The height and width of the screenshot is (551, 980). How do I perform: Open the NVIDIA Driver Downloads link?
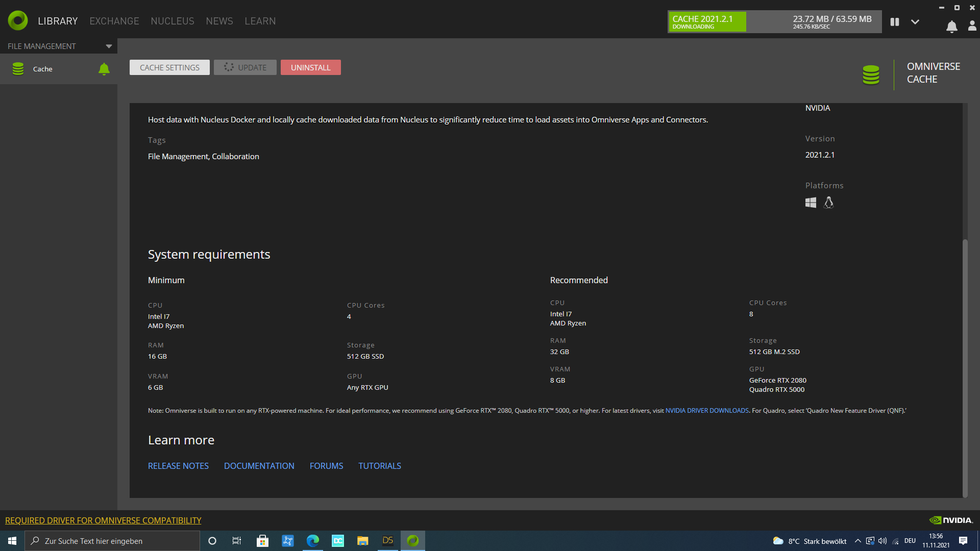pyautogui.click(x=706, y=411)
